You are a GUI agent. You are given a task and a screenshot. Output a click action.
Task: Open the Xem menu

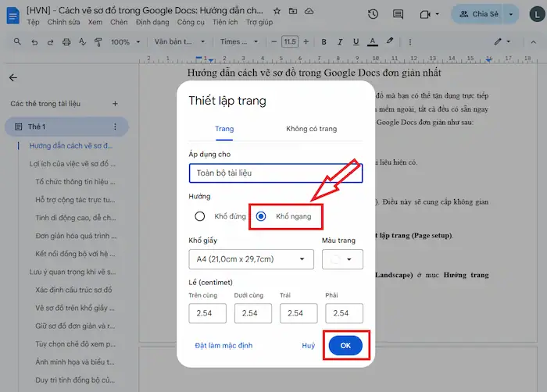pyautogui.click(x=95, y=23)
